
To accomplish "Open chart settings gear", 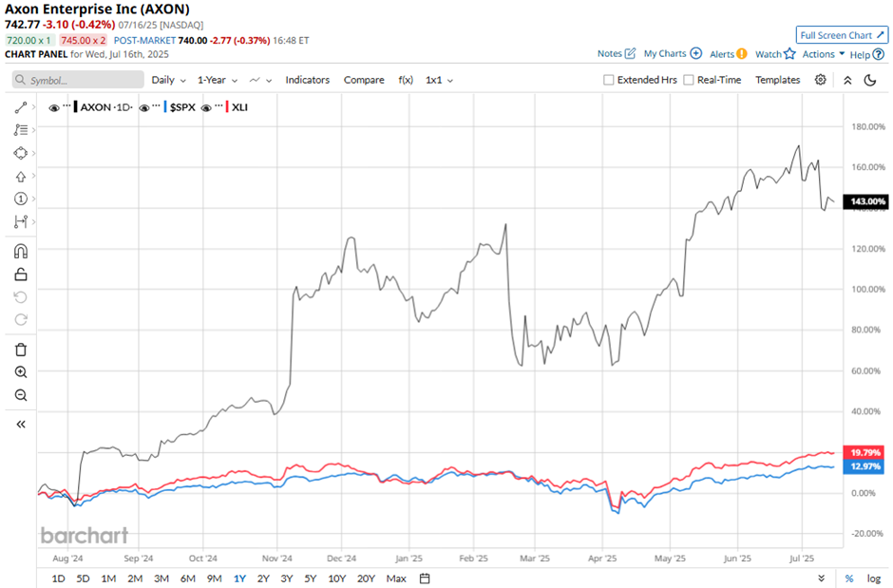I will (x=820, y=80).
